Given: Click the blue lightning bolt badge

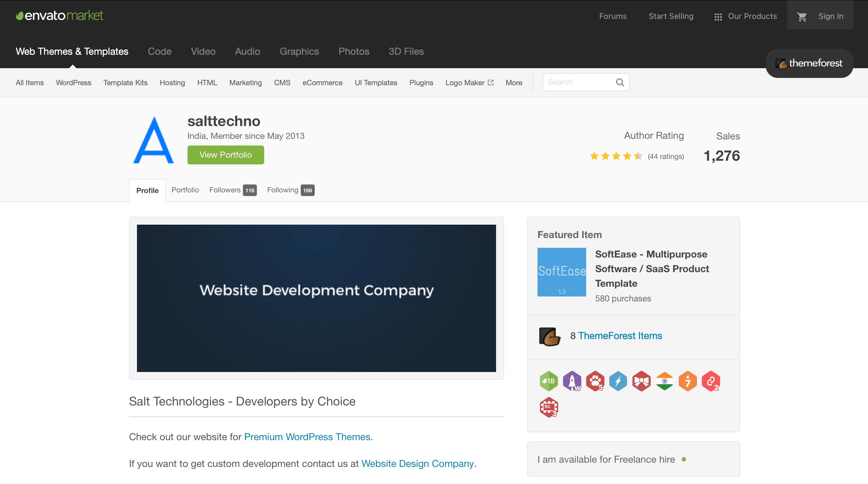Looking at the screenshot, I should pyautogui.click(x=618, y=381).
